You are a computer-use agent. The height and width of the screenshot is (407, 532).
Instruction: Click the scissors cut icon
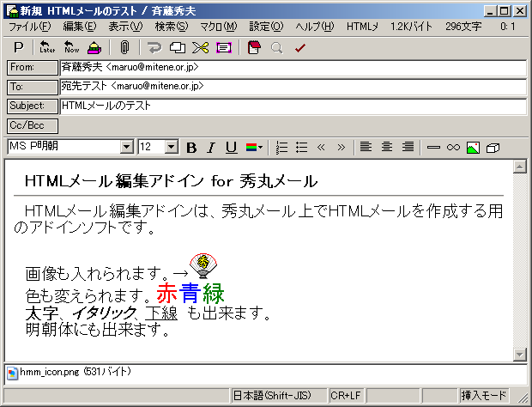point(200,47)
